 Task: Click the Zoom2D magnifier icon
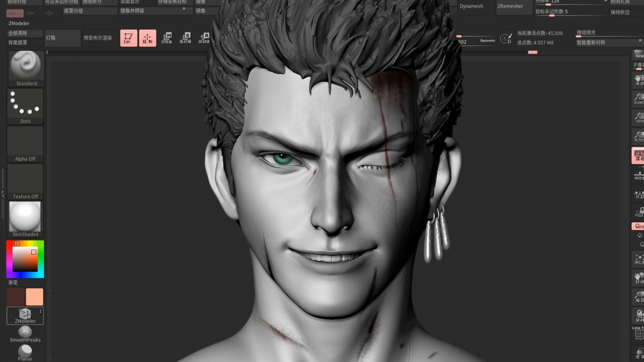(x=639, y=99)
